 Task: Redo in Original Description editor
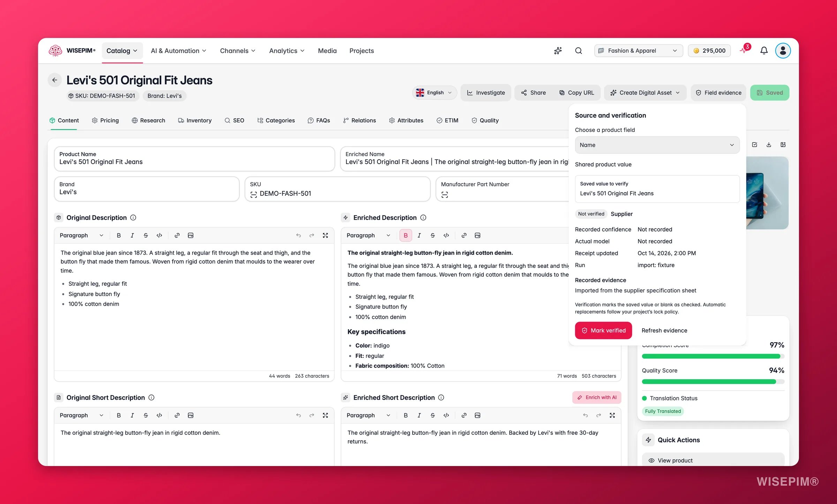(312, 235)
